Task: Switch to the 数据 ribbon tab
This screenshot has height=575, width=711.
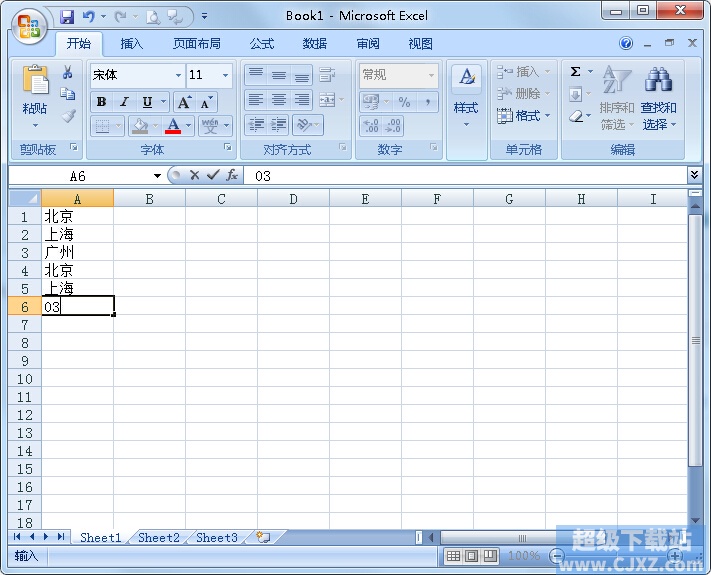Action: [315, 44]
